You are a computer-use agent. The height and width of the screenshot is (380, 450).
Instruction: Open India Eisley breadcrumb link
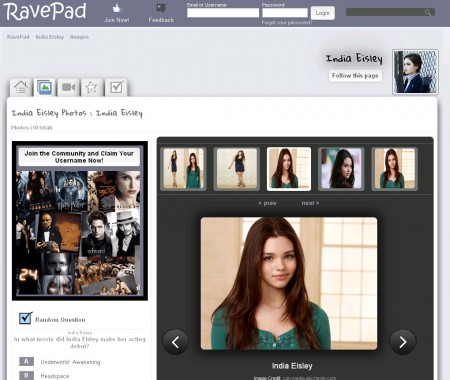(x=50, y=37)
